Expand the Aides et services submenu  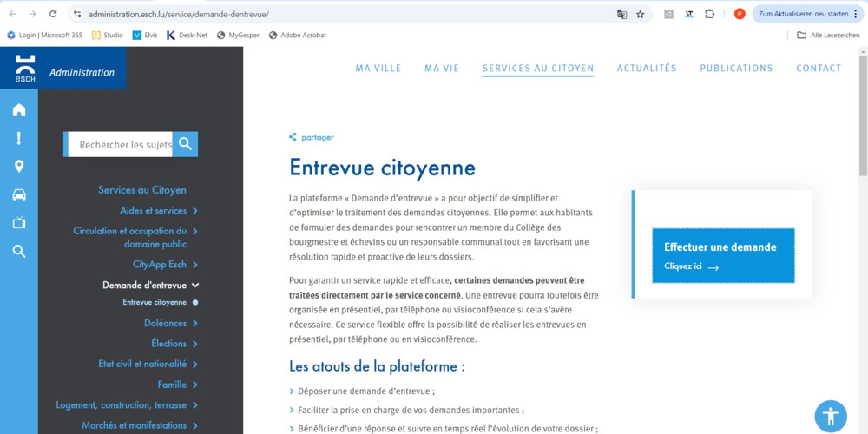[x=195, y=211]
